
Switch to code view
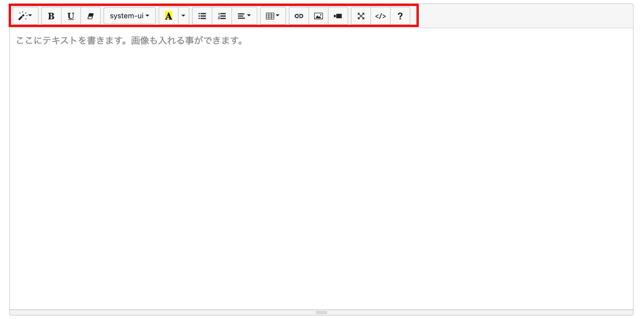point(380,16)
